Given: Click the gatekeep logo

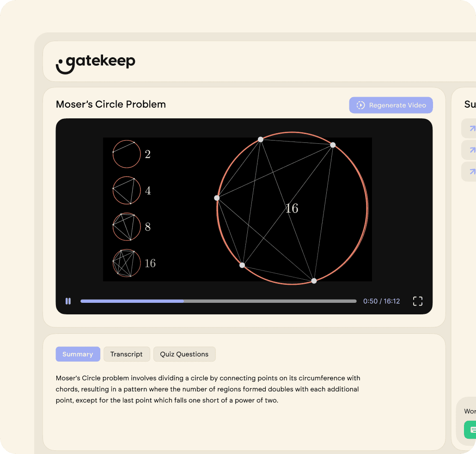Looking at the screenshot, I should 95,63.
